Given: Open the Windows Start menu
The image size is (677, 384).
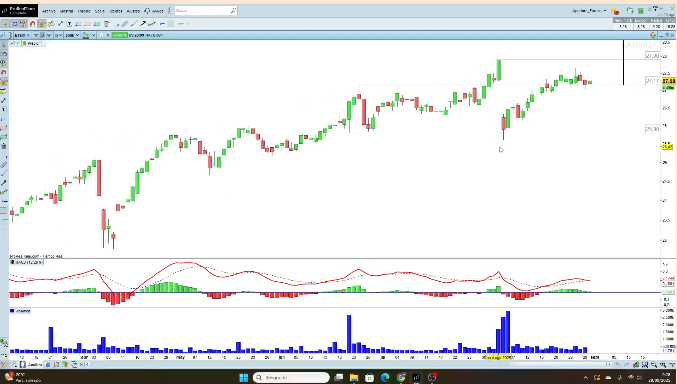Looking at the screenshot, I should 243,377.
